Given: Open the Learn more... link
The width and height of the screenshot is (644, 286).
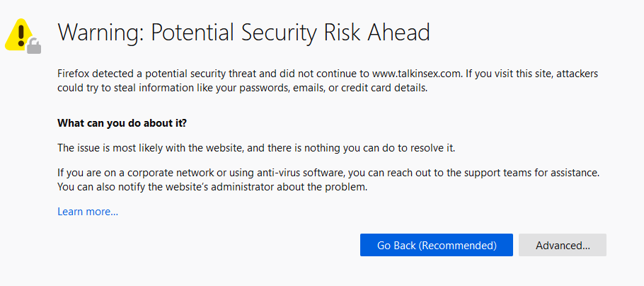Looking at the screenshot, I should click(88, 212).
